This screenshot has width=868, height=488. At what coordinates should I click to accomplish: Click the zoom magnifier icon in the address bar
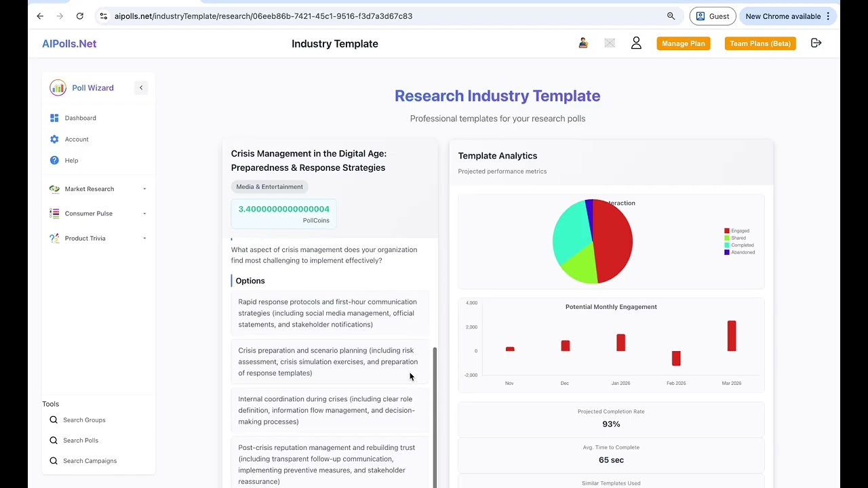[x=671, y=16]
